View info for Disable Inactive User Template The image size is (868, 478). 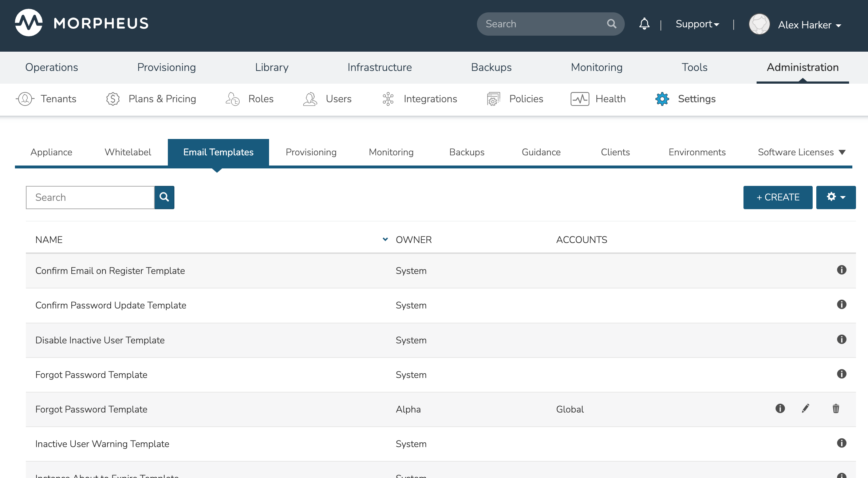coord(841,339)
